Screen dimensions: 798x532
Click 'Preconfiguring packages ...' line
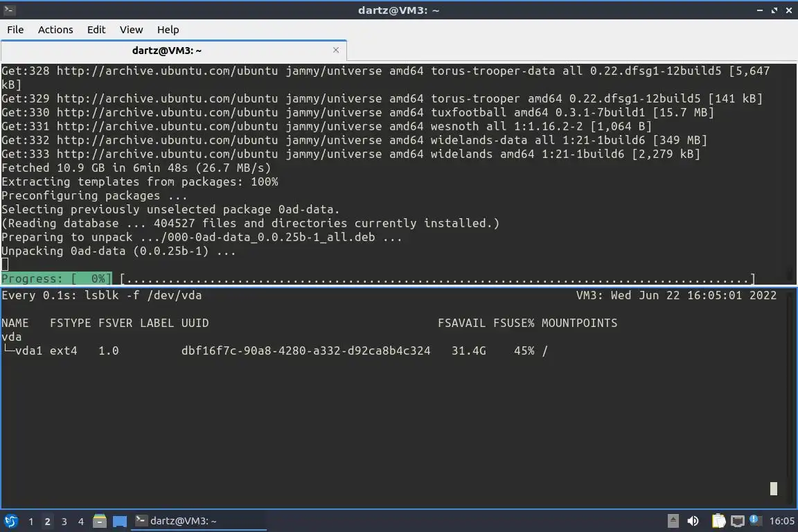[x=94, y=195]
